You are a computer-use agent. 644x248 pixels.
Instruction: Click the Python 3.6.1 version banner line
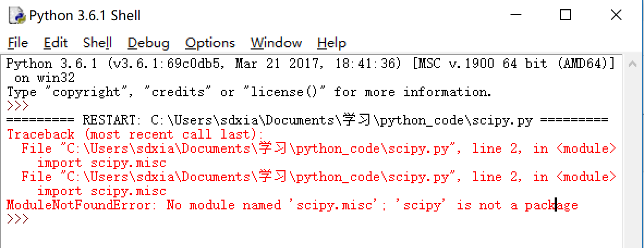311,64
